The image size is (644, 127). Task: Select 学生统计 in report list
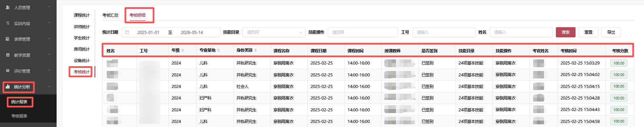point(82,38)
